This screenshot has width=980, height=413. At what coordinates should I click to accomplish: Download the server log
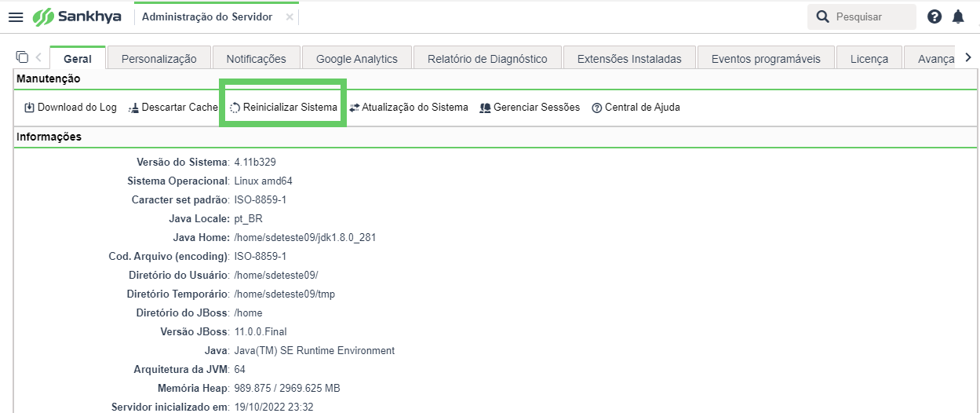(71, 108)
